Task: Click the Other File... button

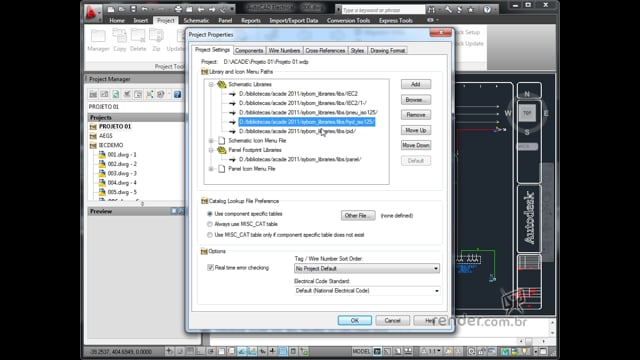Action: [358, 216]
